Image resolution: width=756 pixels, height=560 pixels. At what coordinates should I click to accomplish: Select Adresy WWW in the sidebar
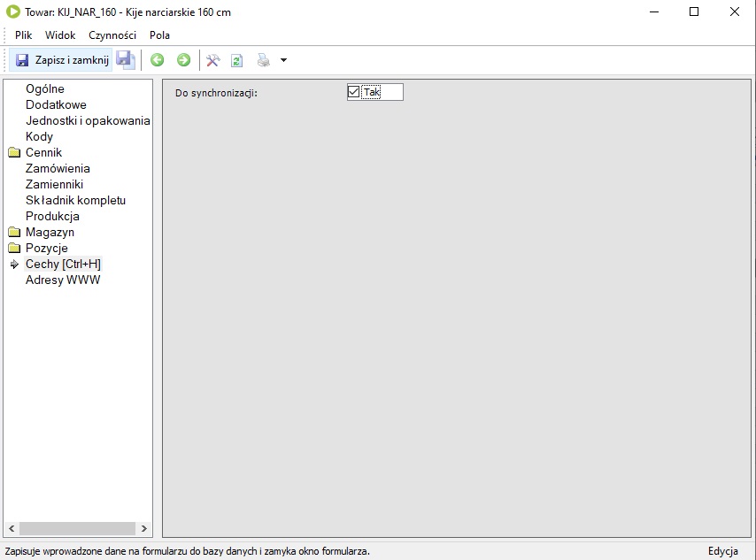click(x=63, y=280)
